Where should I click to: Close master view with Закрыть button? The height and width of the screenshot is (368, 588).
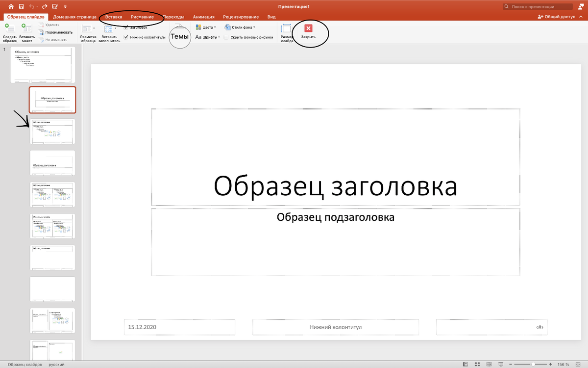309,31
